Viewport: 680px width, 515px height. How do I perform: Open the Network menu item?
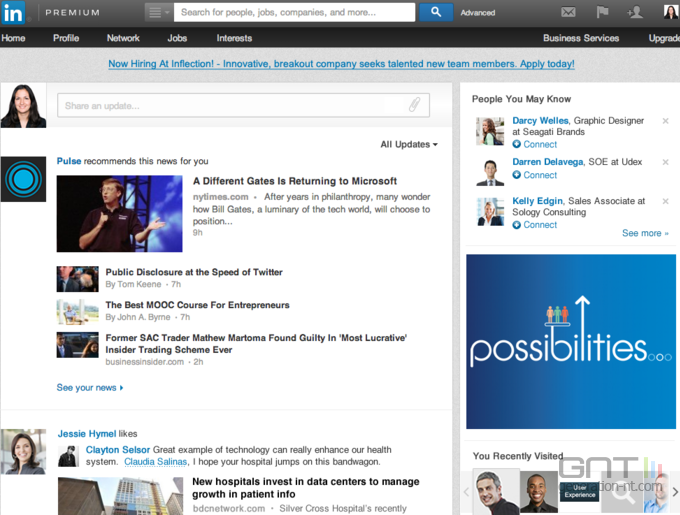tap(123, 38)
